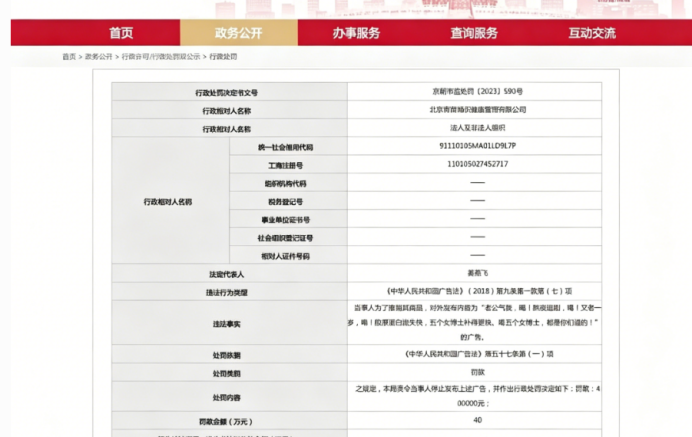
Task: Click the 行政处罚 breadcrumb entry
Action: click(223, 57)
